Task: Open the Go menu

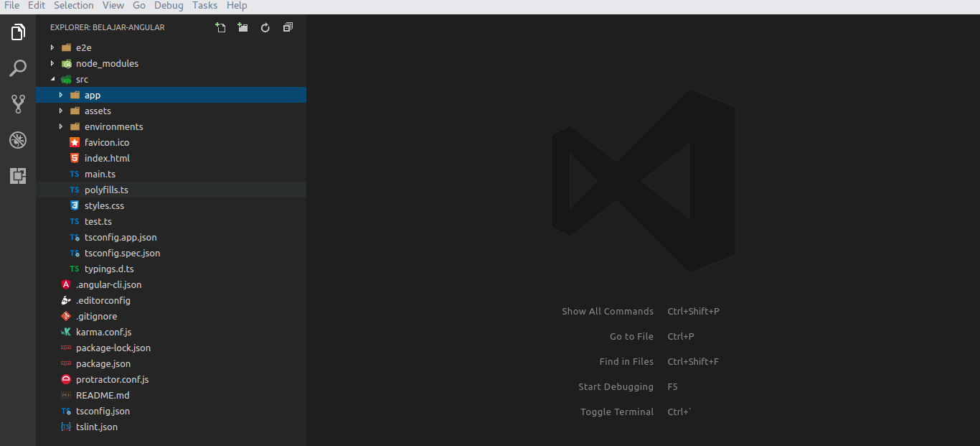Action: tap(139, 6)
